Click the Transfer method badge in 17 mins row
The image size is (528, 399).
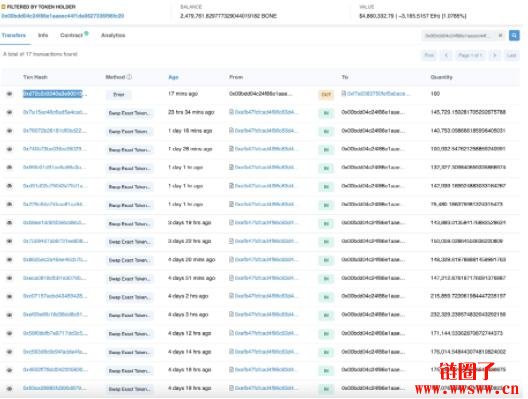119,95
